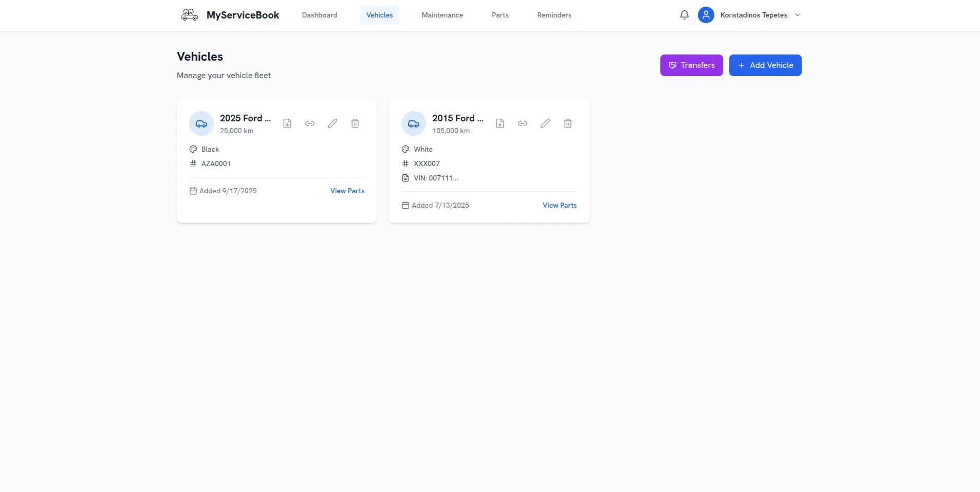The image size is (980, 492).
Task: Click the Transfers button
Action: (691, 65)
